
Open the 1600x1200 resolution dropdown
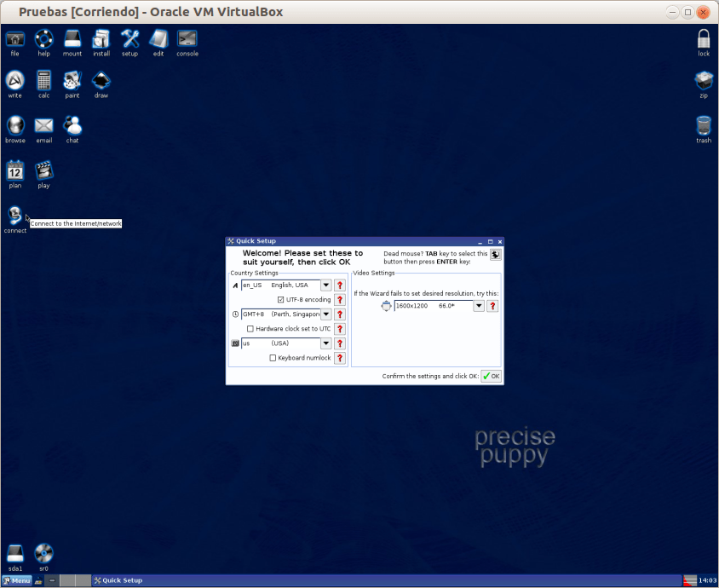(x=478, y=306)
